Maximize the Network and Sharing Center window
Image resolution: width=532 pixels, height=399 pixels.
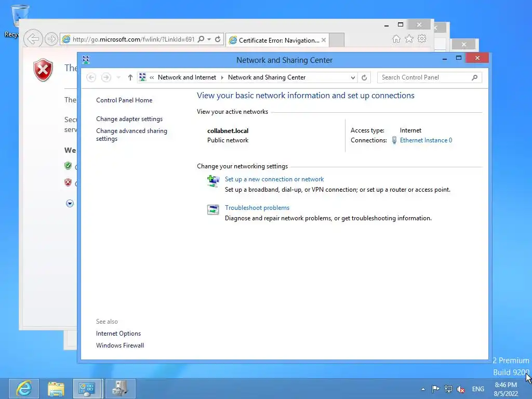(x=459, y=58)
